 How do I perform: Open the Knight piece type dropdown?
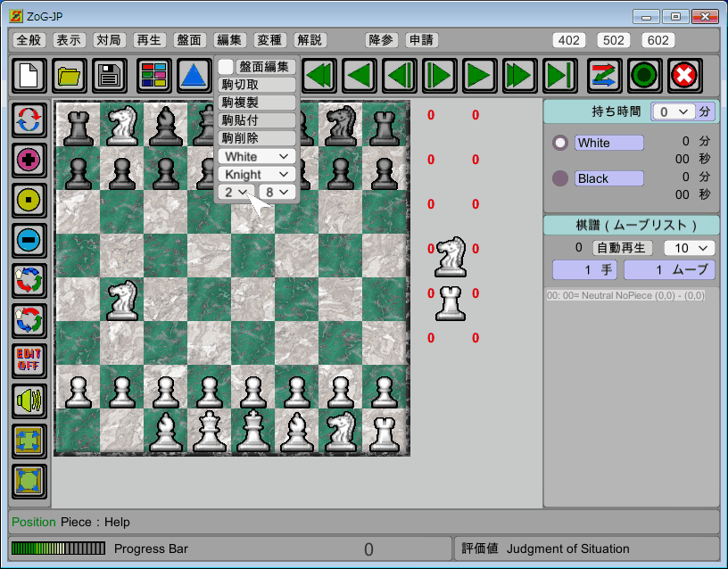[256, 174]
